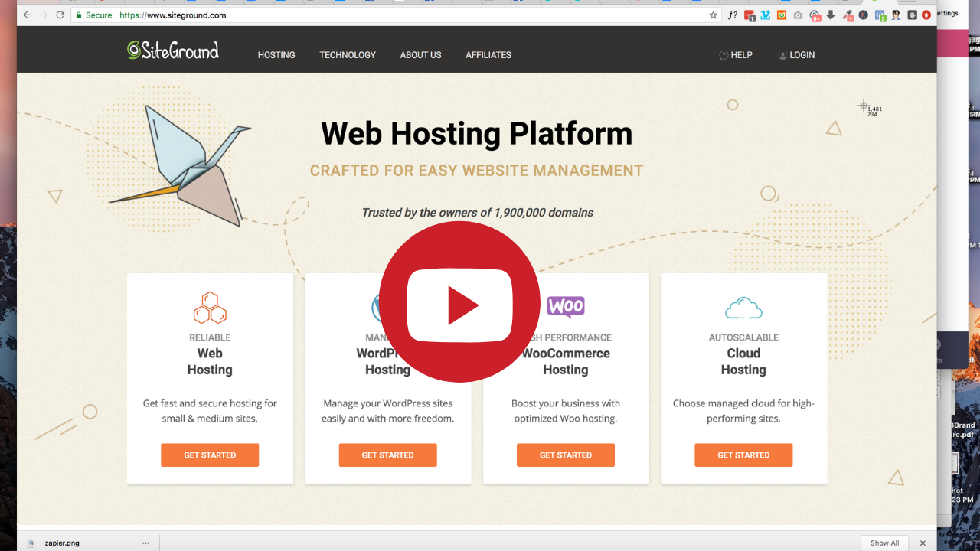This screenshot has height=551, width=980.
Task: Open the Technology menu
Action: [348, 55]
